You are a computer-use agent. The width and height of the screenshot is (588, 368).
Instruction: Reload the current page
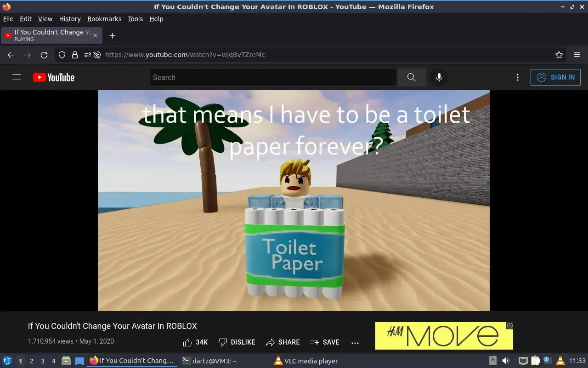coord(44,55)
